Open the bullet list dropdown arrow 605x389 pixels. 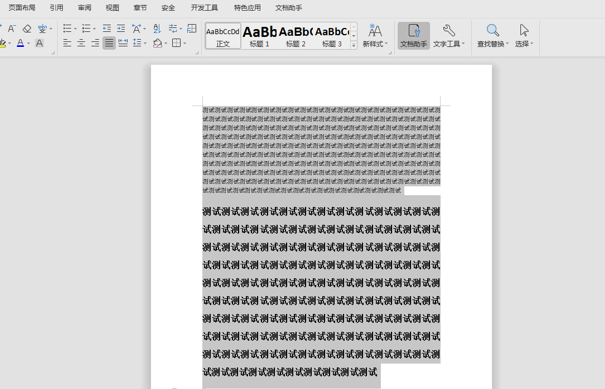(75, 29)
